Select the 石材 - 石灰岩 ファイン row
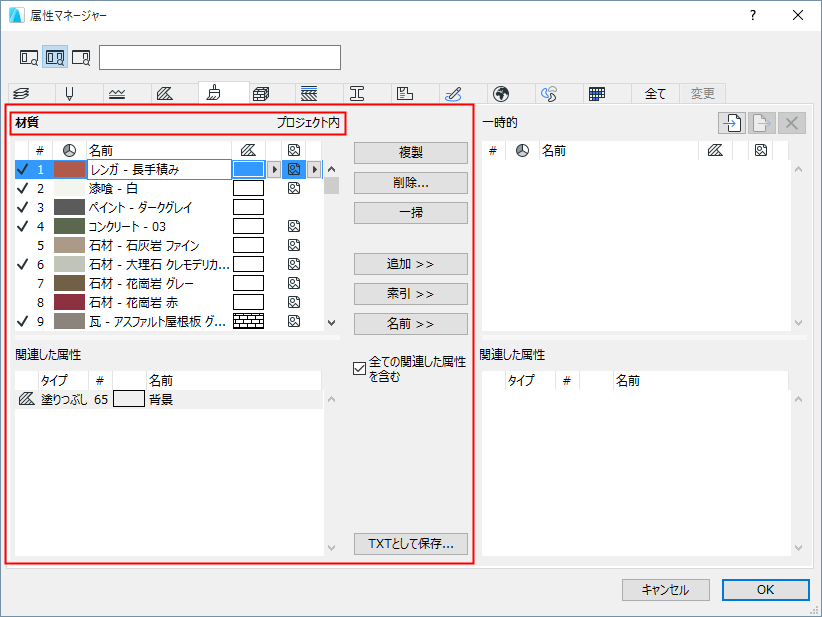Screen dimensions: 822x617 [169, 245]
